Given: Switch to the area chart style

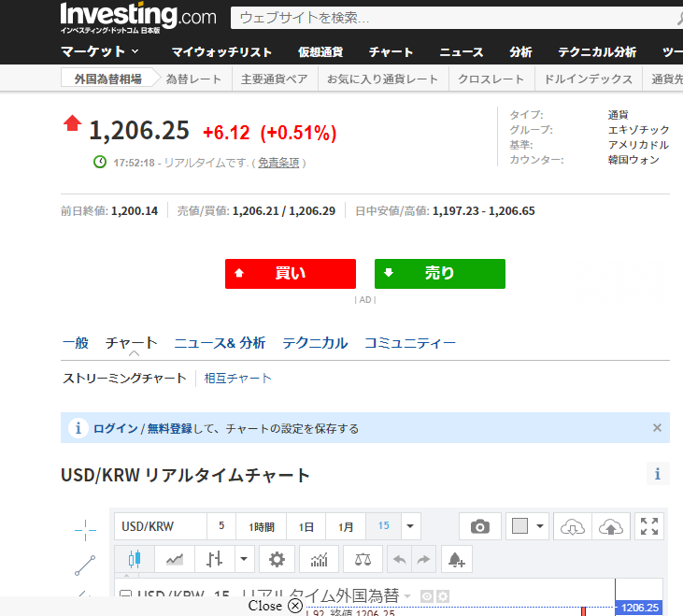Looking at the screenshot, I should [175, 559].
